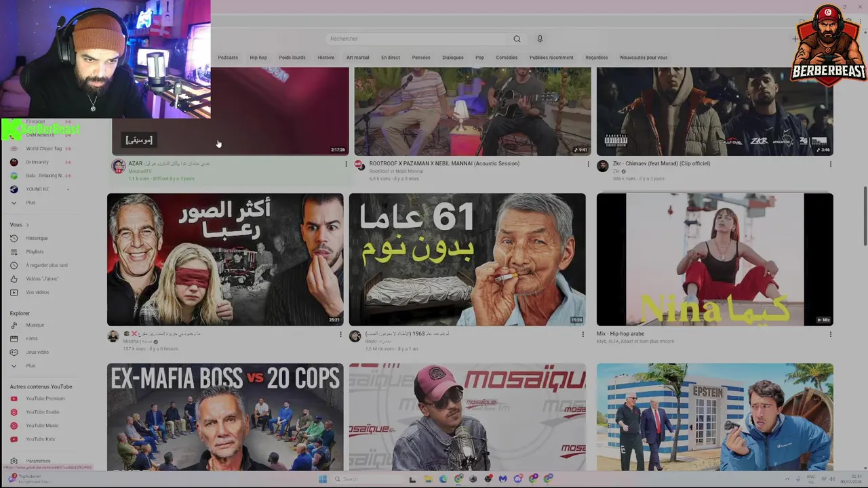This screenshot has width=868, height=488.
Task: Open Dr Insanity subscription channel
Action: (x=37, y=162)
